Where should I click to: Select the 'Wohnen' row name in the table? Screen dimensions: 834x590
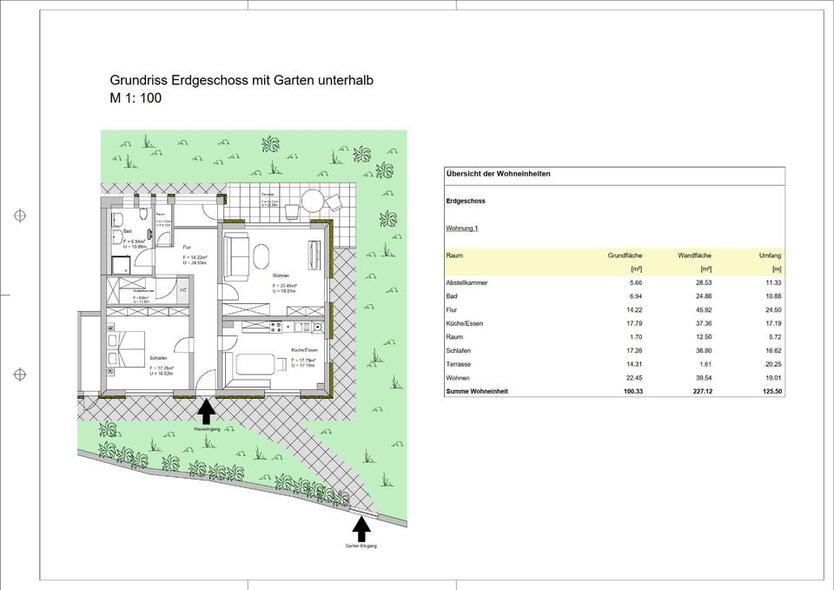coord(457,378)
